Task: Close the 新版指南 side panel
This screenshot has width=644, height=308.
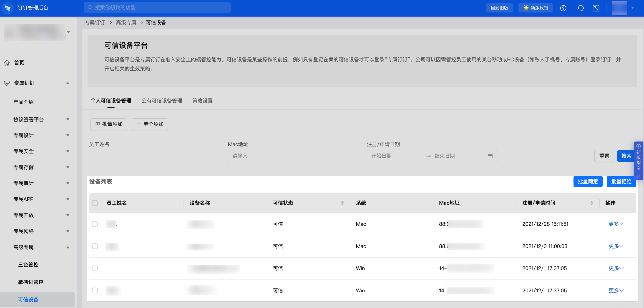Action: (638, 176)
